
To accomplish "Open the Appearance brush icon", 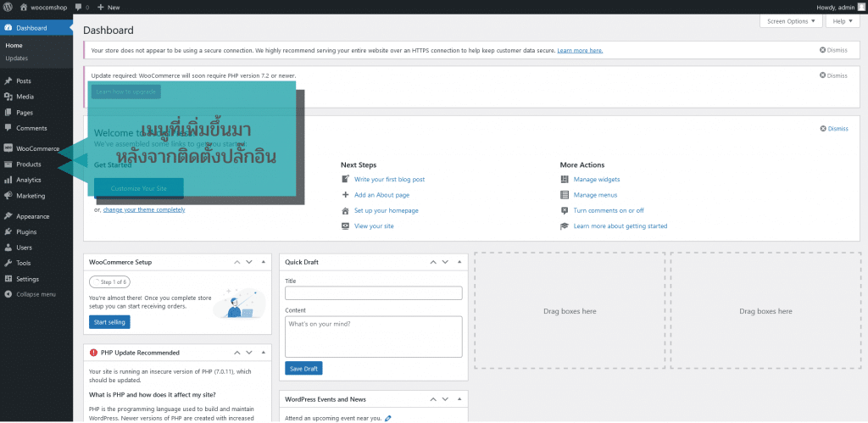I will pos(8,216).
